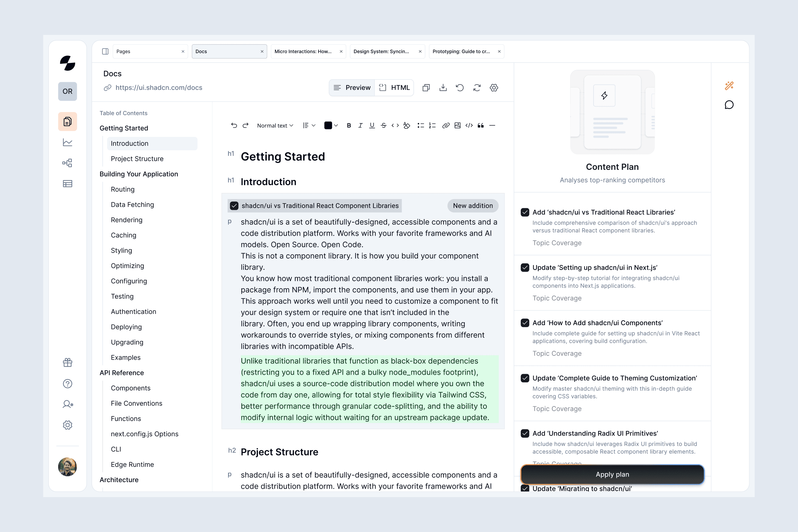Insert image using editor toolbar icon

click(458, 126)
